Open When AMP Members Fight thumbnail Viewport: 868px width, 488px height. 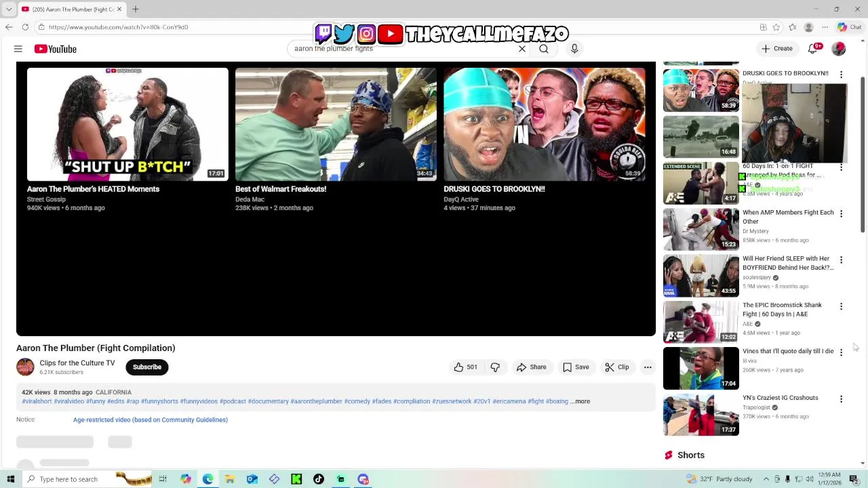701,229
